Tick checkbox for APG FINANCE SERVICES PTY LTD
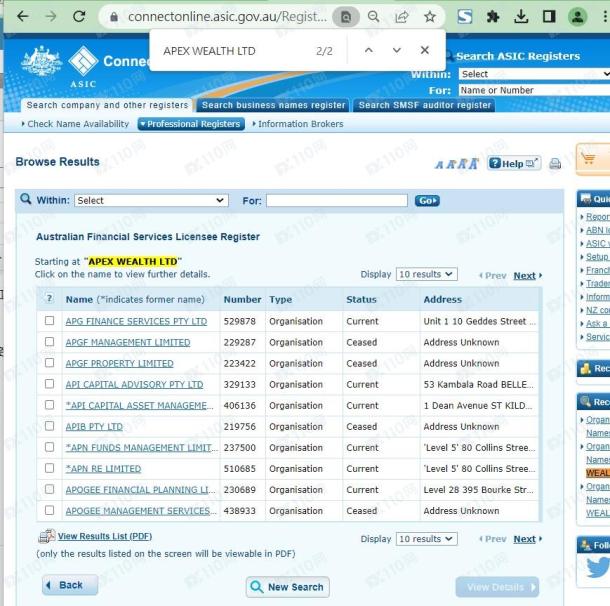The height and width of the screenshot is (606, 610). pos(49,321)
